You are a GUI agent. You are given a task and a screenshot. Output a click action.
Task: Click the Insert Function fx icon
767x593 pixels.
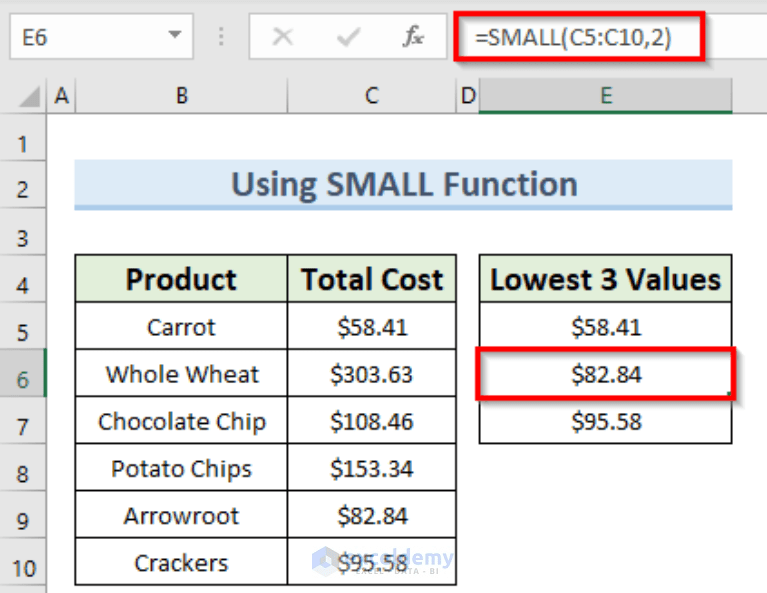[x=413, y=37]
